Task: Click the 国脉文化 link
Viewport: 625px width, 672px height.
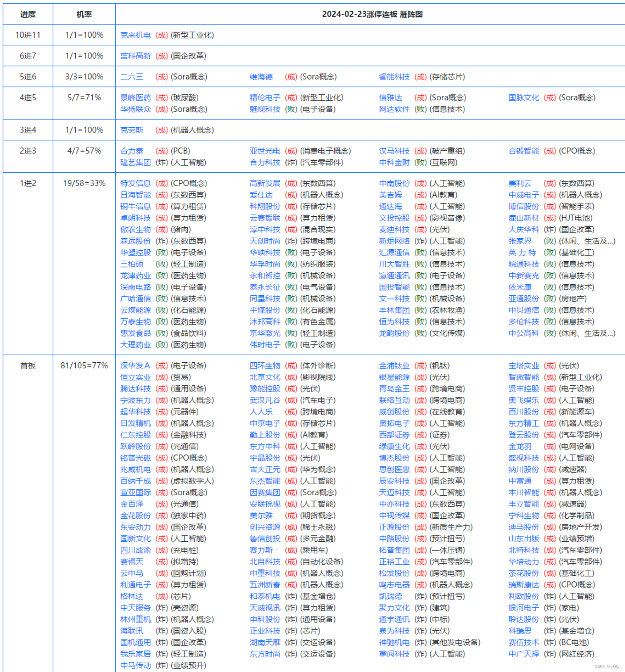Action: click(524, 98)
